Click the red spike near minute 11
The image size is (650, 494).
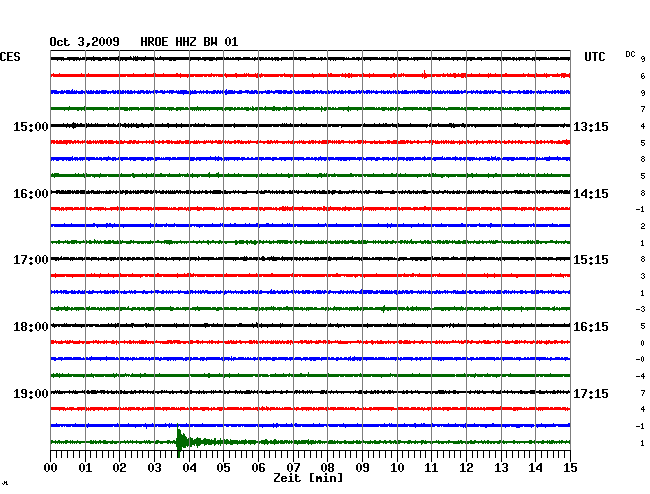[x=424, y=75]
